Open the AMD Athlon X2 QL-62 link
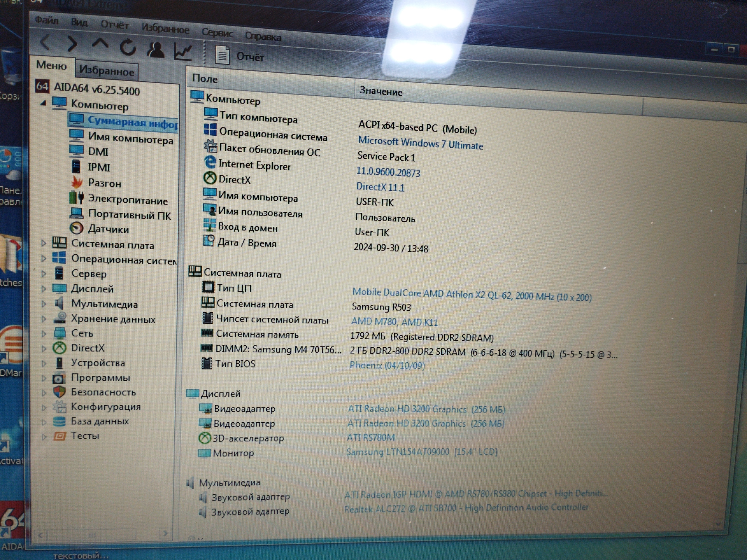This screenshot has width=747, height=560. pyautogui.click(x=472, y=295)
